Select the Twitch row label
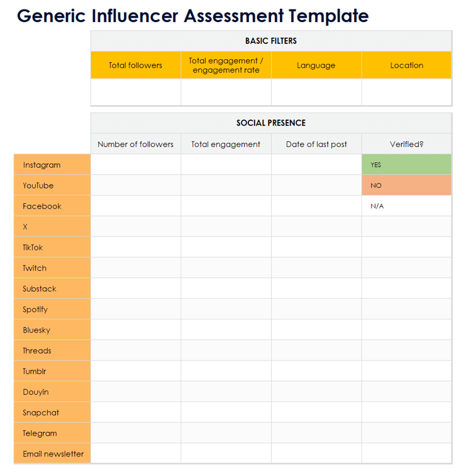Screen dimensions: 466x476 52,268
